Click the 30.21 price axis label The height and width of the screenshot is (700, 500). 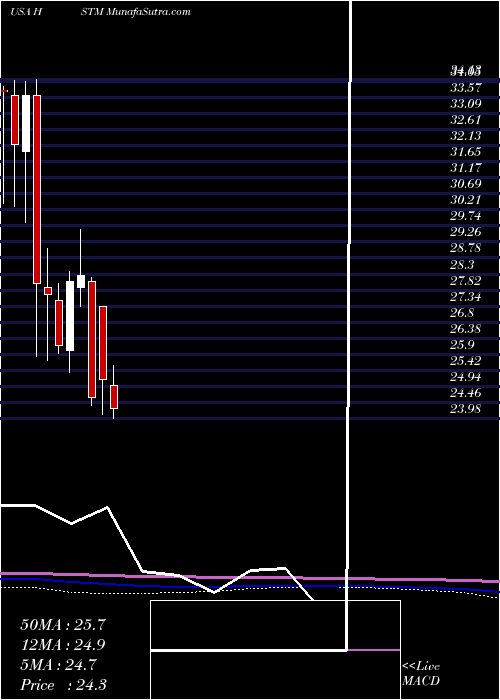pyautogui.click(x=465, y=200)
